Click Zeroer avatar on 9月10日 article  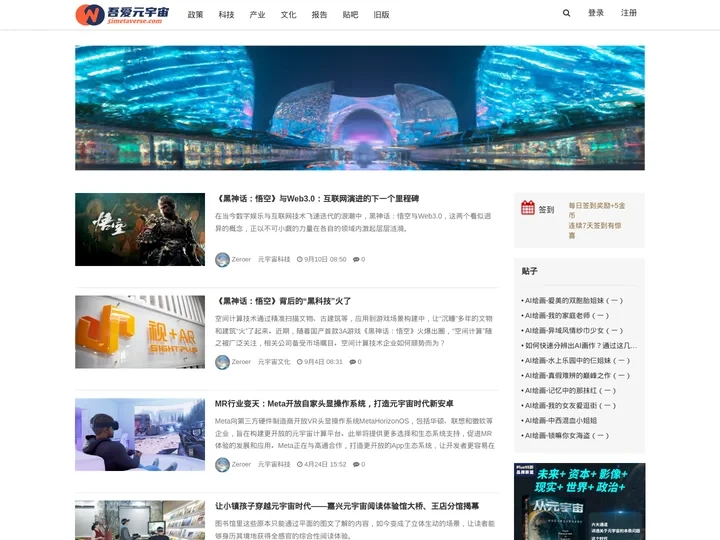point(222,259)
